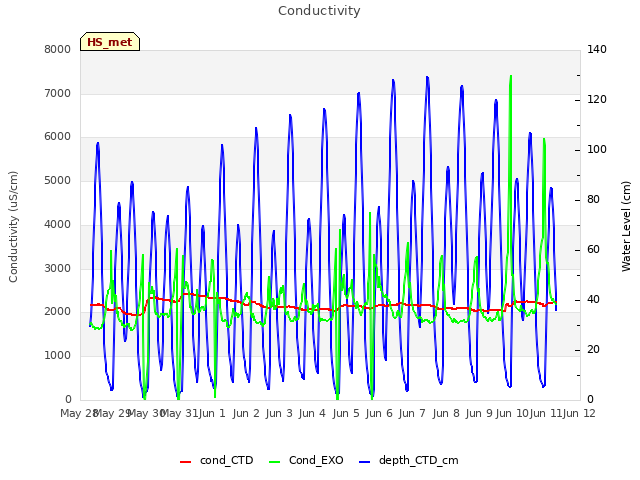Click the green Cond_EXO legend swatch
Screen dimensions: 640x480
[275, 462]
